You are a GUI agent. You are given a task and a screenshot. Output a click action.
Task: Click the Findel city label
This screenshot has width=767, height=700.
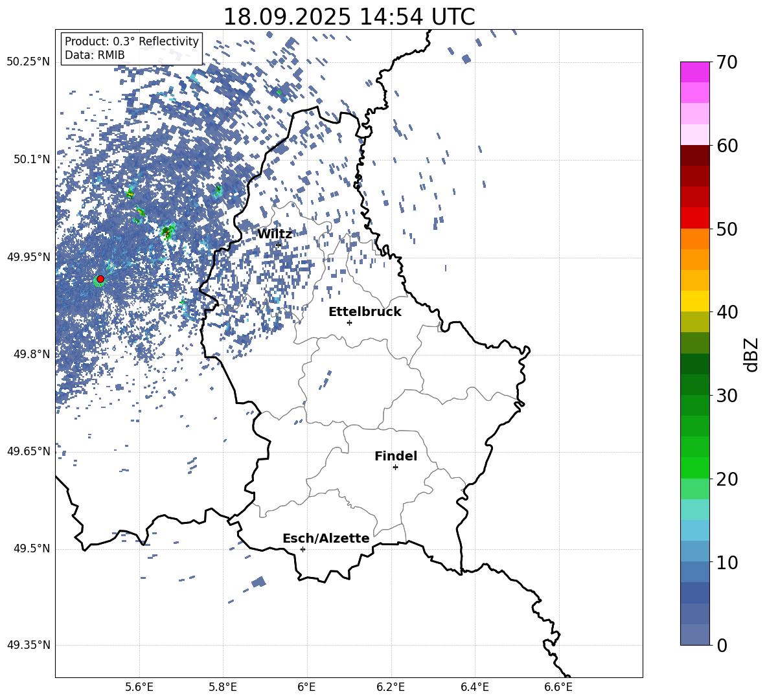click(x=396, y=456)
